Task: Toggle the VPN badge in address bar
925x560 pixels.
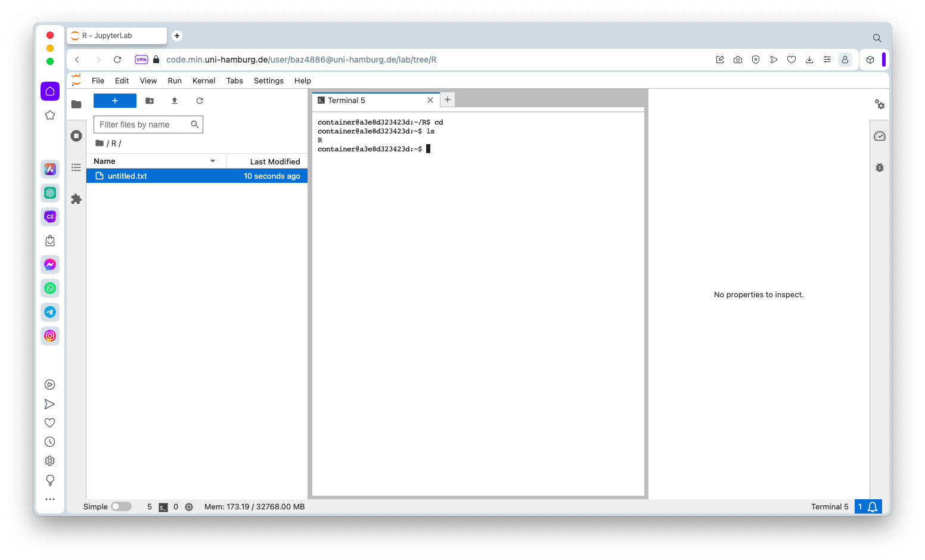Action: click(141, 60)
